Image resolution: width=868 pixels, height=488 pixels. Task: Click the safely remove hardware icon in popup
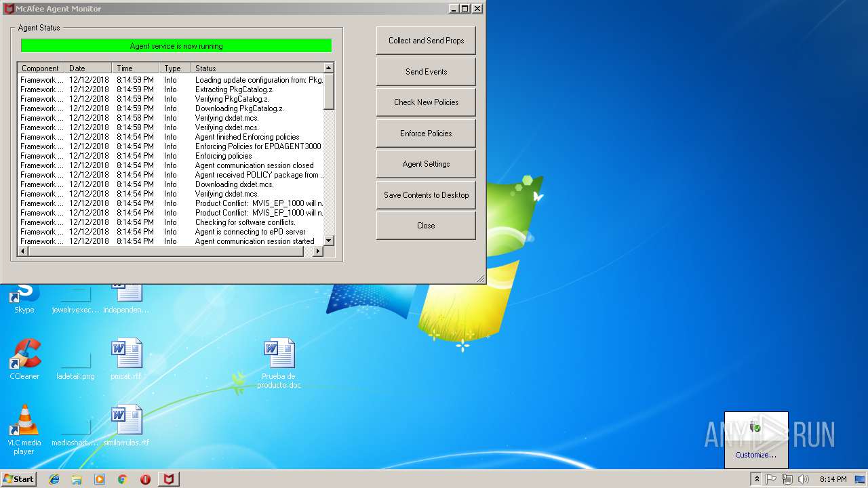pyautogui.click(x=756, y=427)
